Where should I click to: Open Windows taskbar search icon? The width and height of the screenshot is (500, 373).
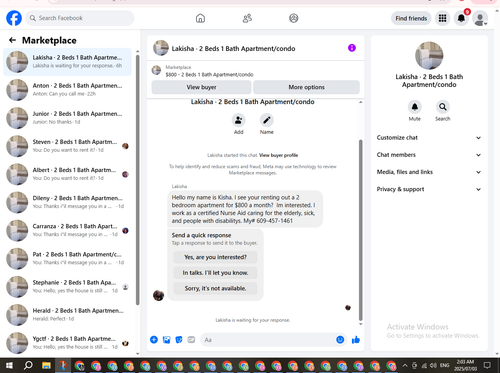[28, 365]
